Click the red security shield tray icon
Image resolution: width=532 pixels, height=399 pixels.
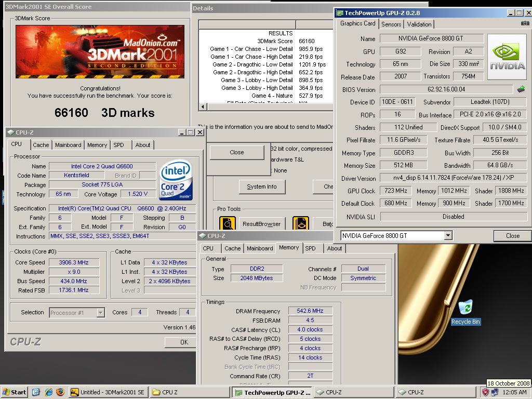point(486,392)
